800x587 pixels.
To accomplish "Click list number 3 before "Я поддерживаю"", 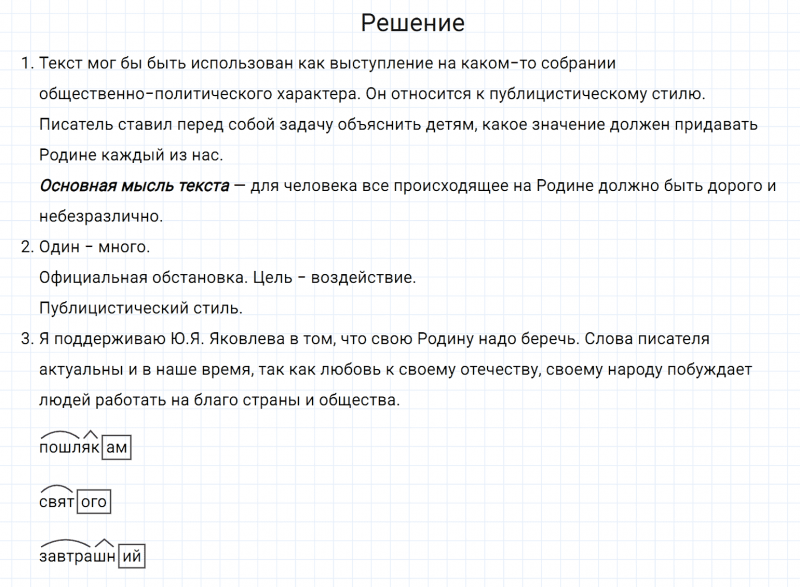I will point(26,338).
